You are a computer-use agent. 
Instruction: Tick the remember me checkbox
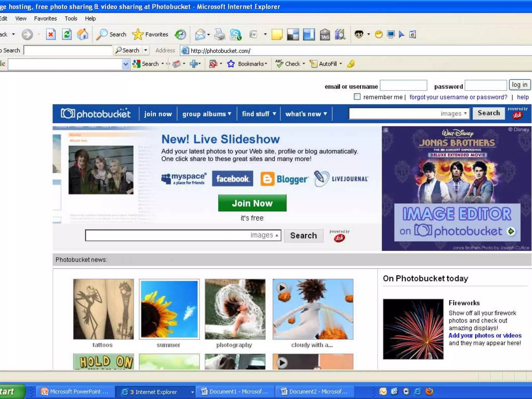pos(357,97)
